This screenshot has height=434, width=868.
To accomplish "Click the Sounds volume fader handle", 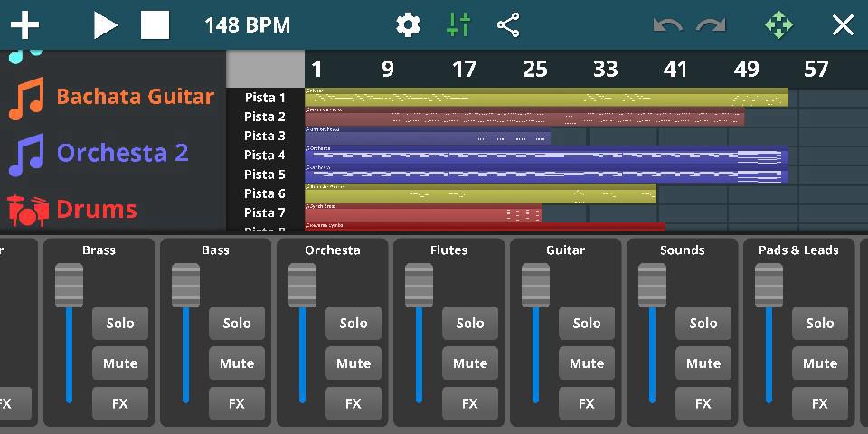I will [653, 285].
